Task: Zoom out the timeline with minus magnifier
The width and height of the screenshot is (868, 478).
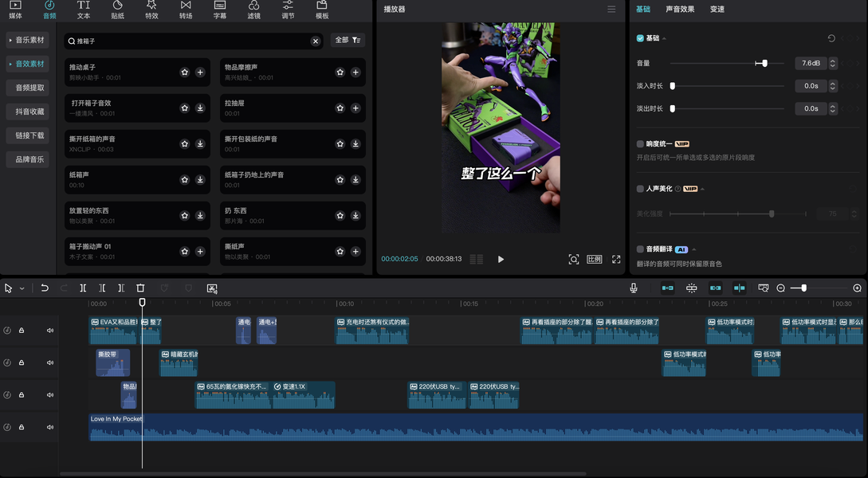Action: (x=780, y=288)
